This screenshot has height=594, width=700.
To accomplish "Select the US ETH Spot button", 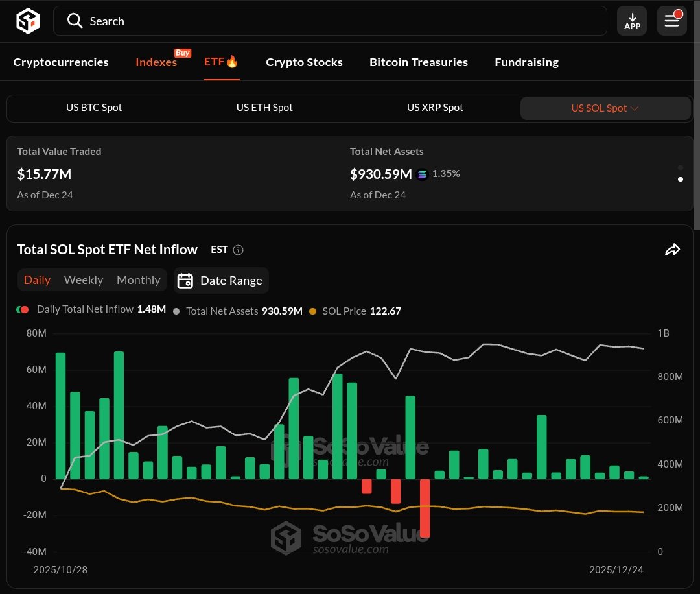I will click(x=264, y=108).
